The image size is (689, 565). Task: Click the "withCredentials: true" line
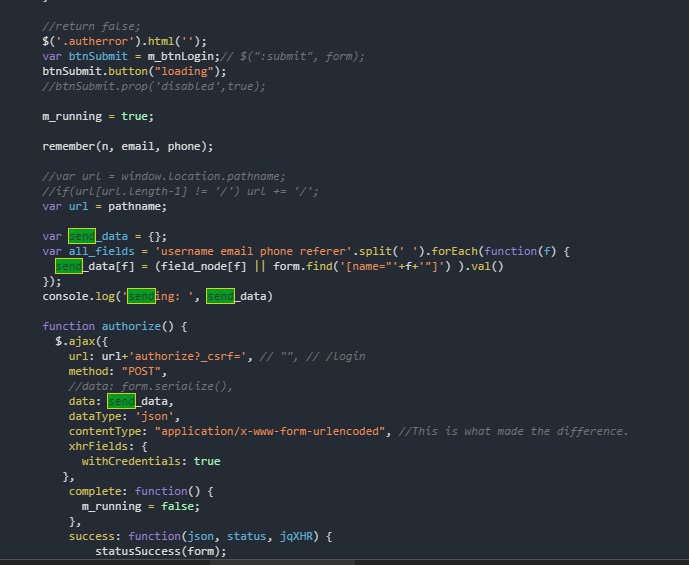pos(151,461)
